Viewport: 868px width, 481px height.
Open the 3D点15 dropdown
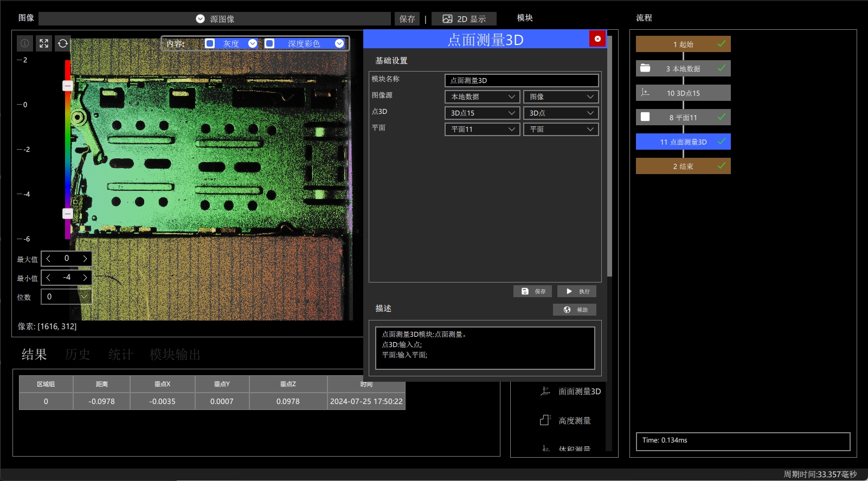tap(483, 113)
